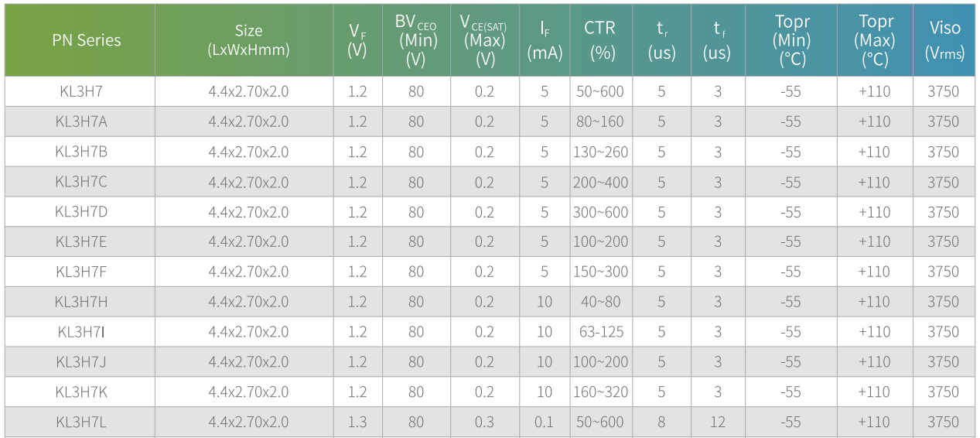This screenshot has width=980, height=438.
Task: Open part number KL3H7A
Action: pos(81,121)
